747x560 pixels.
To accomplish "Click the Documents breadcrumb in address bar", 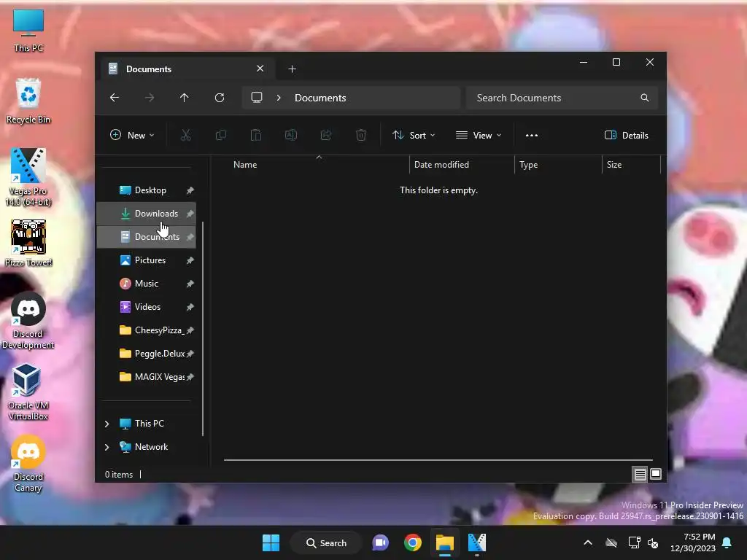I will pos(320,98).
